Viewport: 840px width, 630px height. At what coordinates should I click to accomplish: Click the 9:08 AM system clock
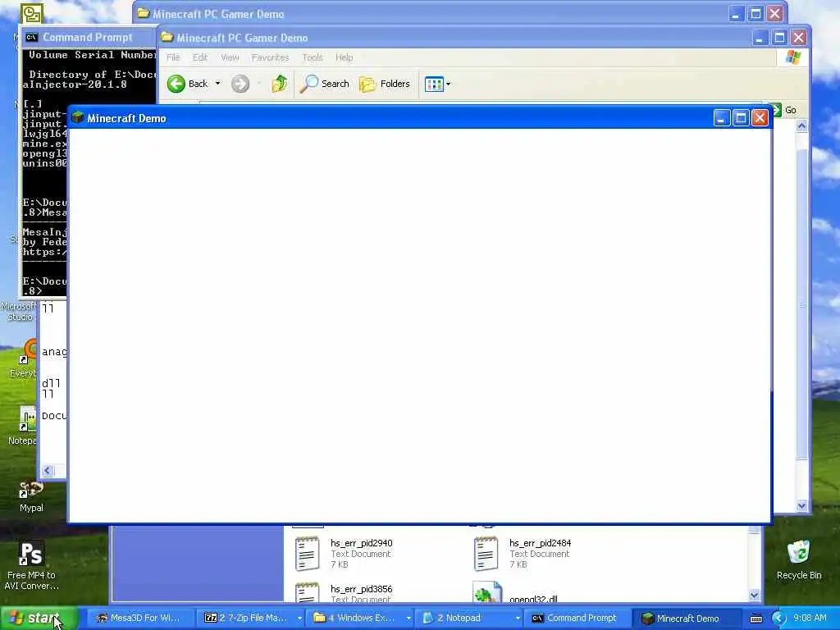click(810, 619)
